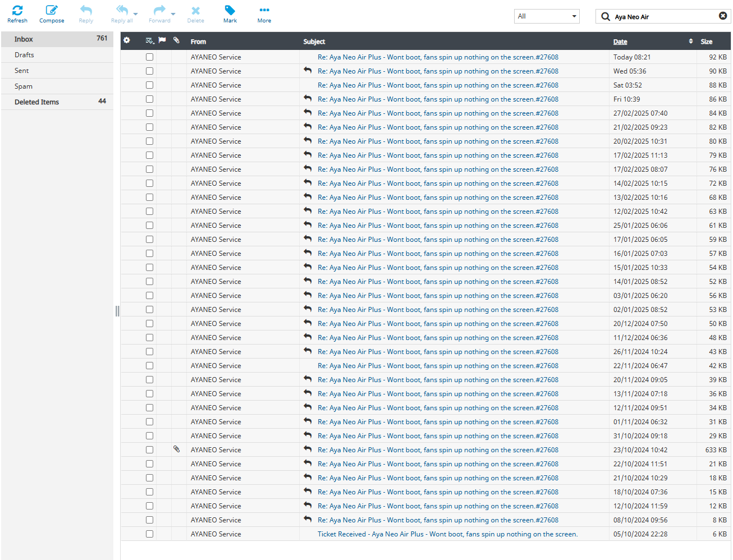Click the flag column header icon
This screenshot has height=560, width=733.
[162, 40]
